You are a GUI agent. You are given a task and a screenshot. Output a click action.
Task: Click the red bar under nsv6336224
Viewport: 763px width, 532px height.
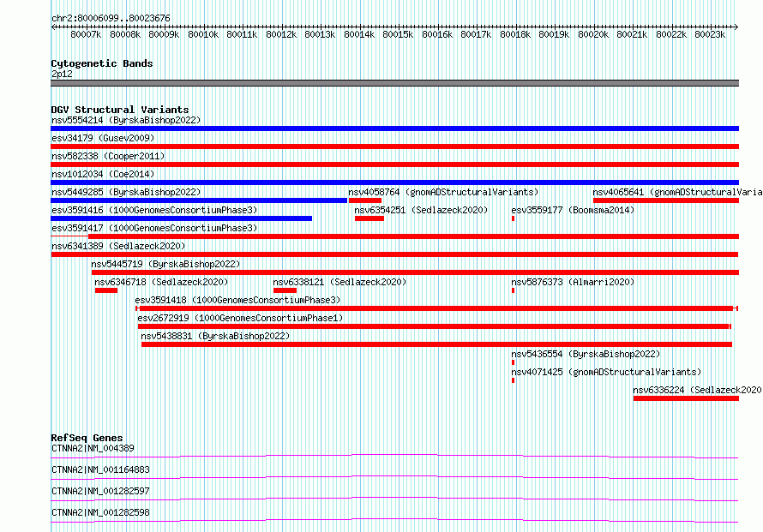(686, 398)
